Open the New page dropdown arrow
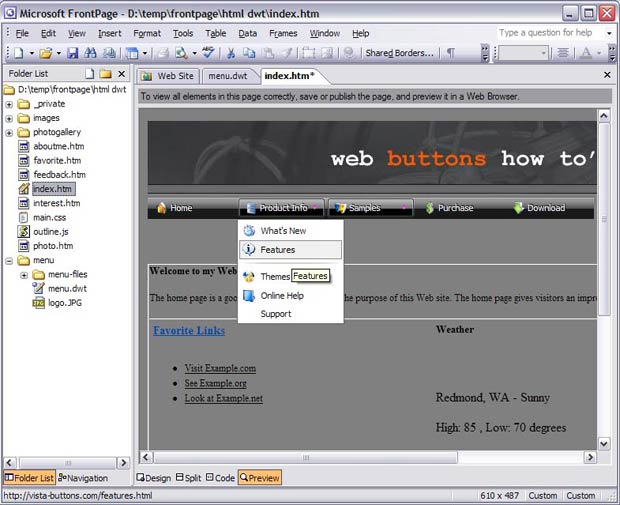The width and height of the screenshot is (620, 505). point(32,53)
